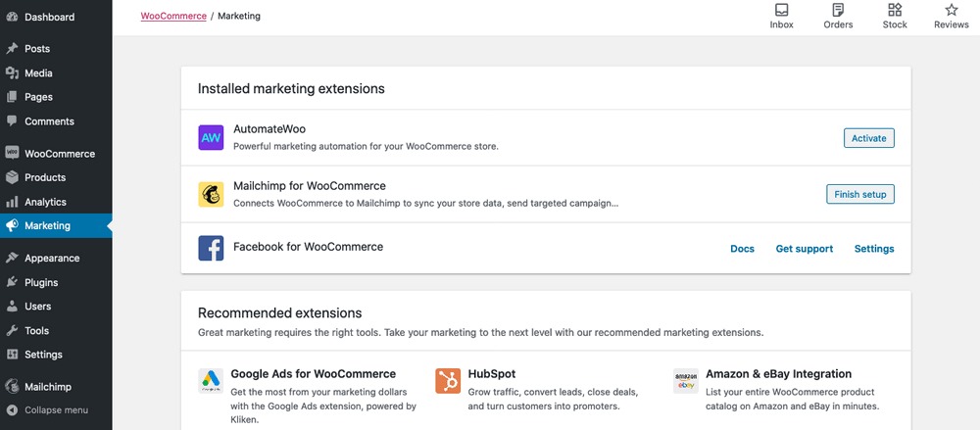Click the Analytics bar chart icon
Viewport: 980px width, 430px height.
(12, 202)
